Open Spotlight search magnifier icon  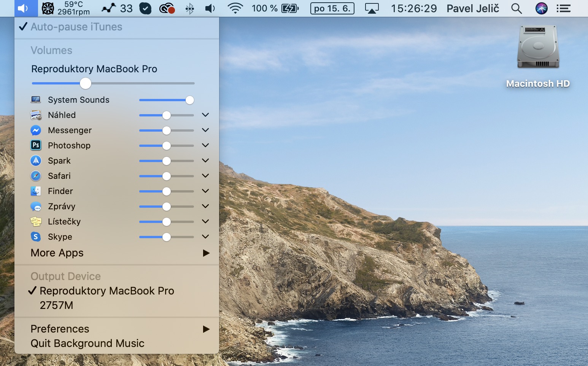click(516, 8)
